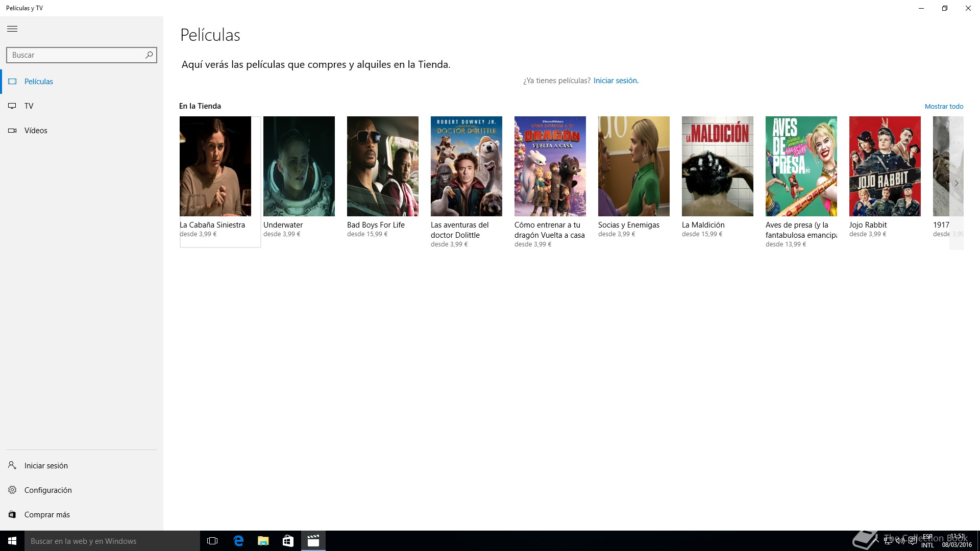Click the Vídeos camera icon in sidebar

[12, 131]
